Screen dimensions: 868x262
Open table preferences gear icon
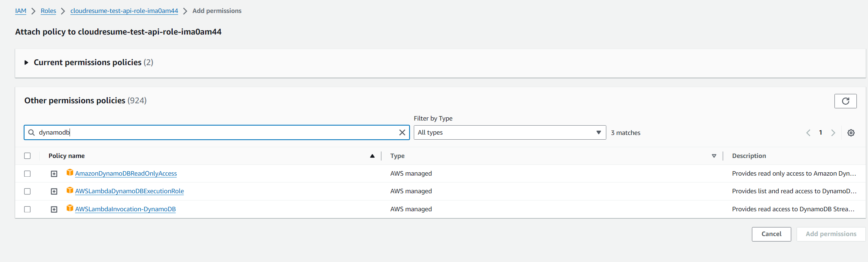tap(851, 133)
